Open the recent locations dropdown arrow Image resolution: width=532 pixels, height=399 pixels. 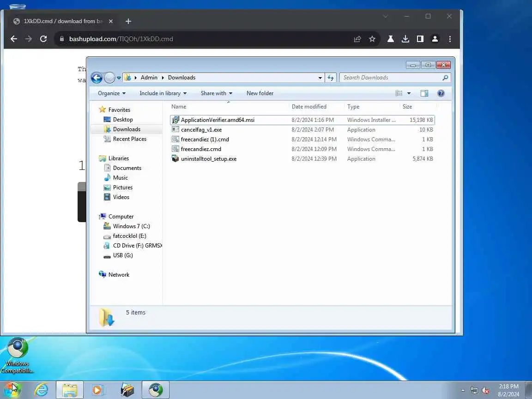click(119, 78)
